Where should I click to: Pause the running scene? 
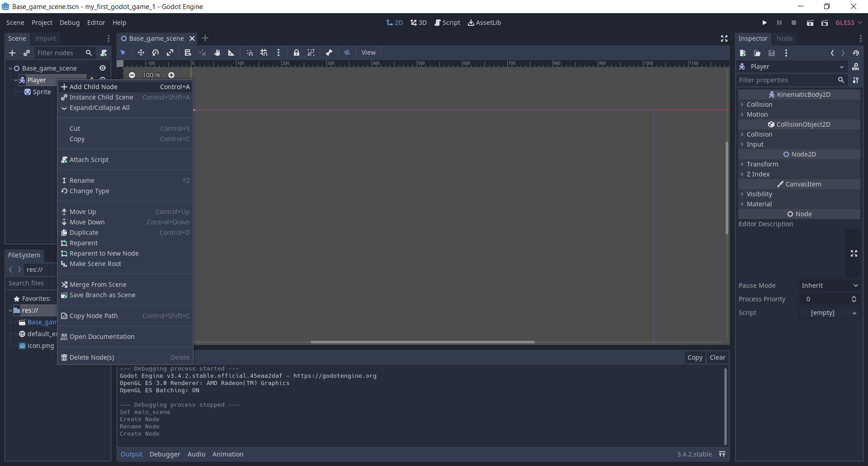779,23
